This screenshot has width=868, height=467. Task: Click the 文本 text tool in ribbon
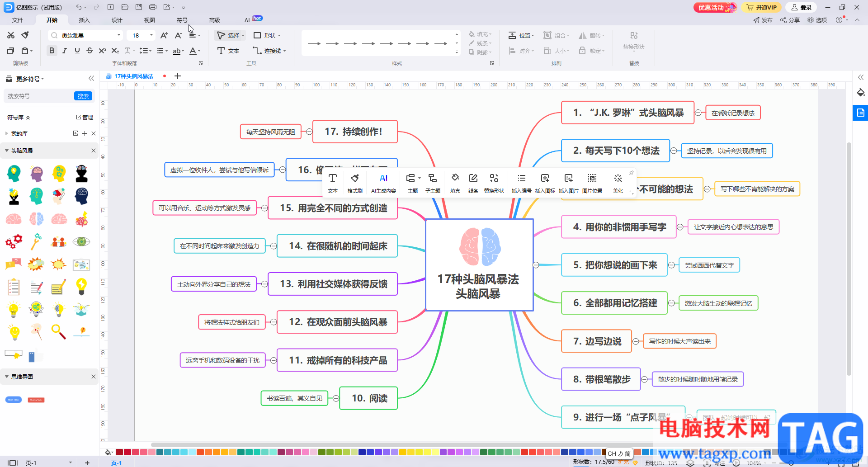point(228,51)
